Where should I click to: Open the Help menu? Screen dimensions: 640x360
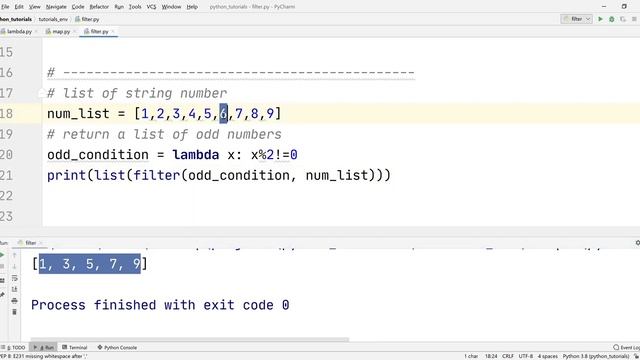pos(192,7)
